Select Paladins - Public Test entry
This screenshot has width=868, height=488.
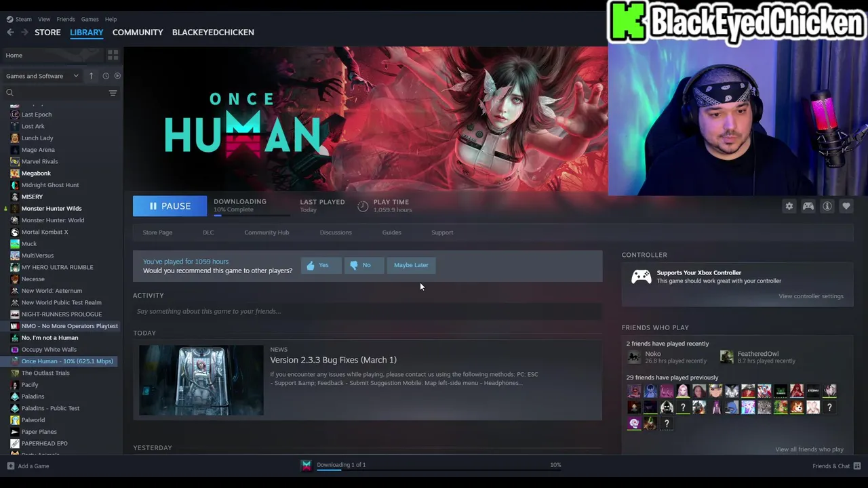tap(50, 408)
